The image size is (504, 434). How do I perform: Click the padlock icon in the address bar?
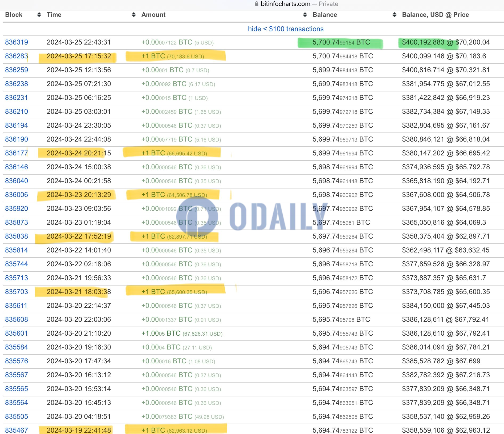[256, 4]
